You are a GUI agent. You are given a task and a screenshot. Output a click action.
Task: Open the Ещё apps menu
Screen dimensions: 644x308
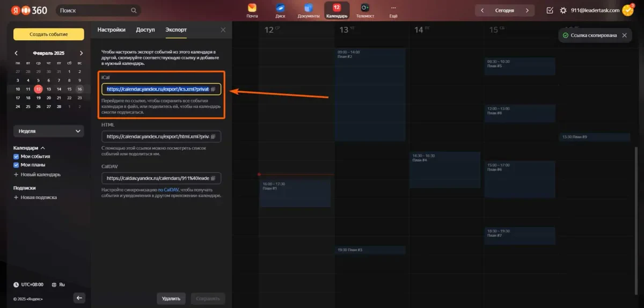[393, 10]
